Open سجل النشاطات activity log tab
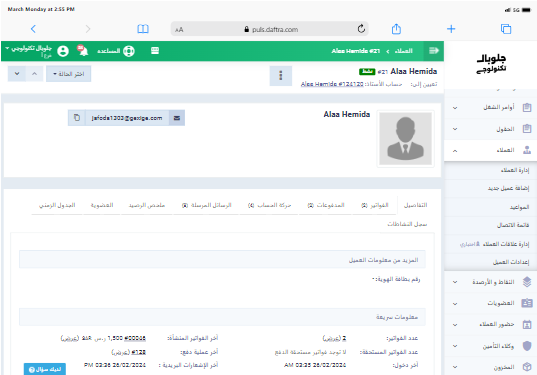 [407, 224]
